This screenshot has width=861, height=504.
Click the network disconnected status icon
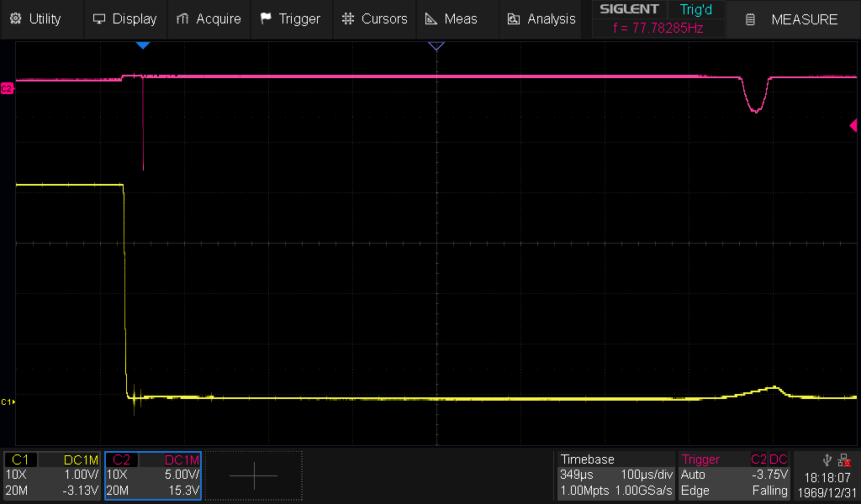pyautogui.click(x=844, y=459)
